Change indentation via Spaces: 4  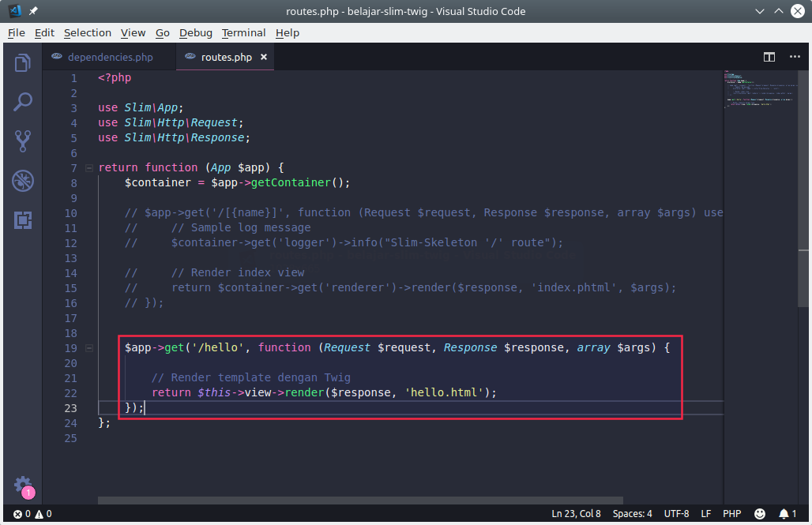click(632, 514)
